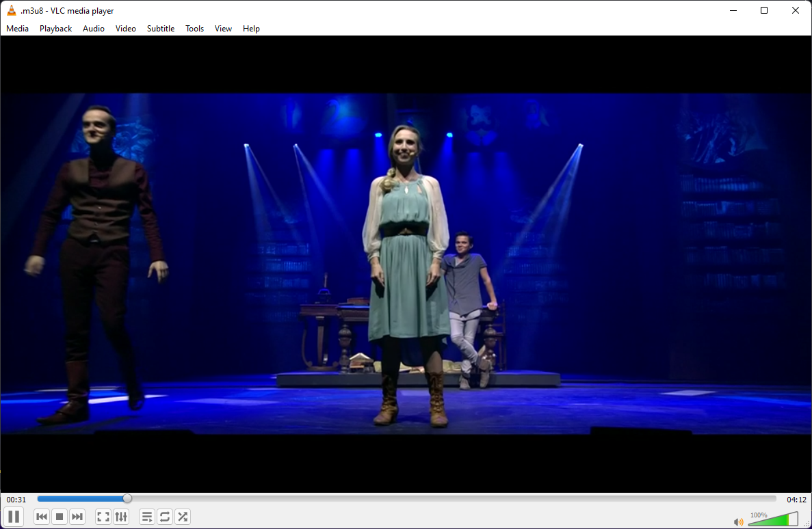Stop the playback

click(60, 517)
